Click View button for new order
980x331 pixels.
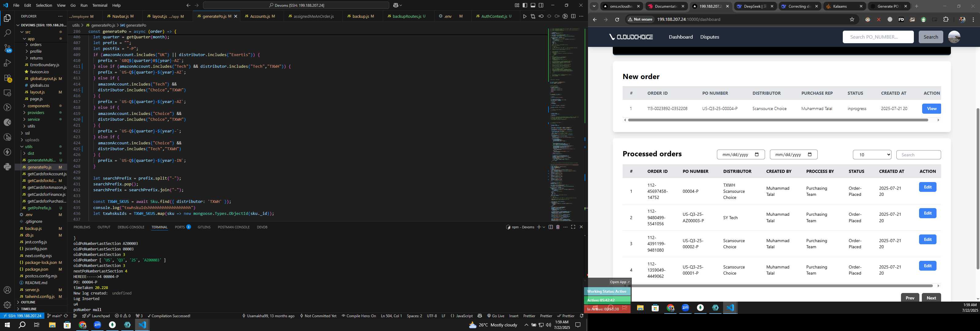coord(931,108)
